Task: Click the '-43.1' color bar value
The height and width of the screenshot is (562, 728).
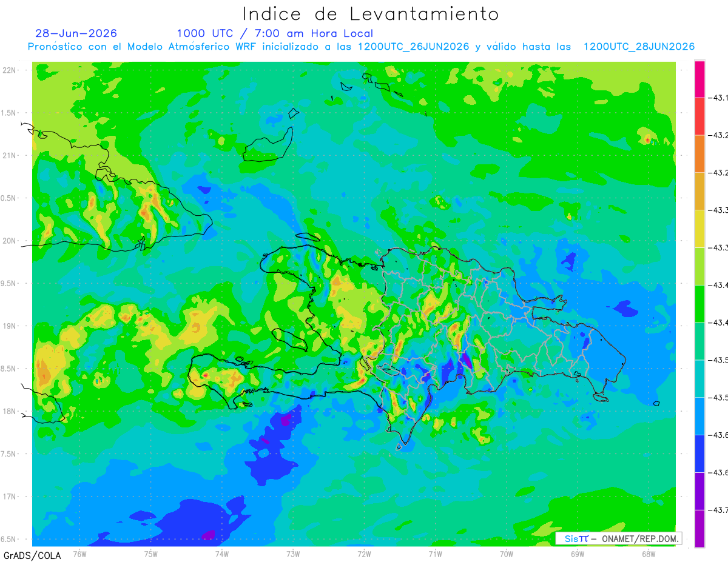Action: [718, 98]
